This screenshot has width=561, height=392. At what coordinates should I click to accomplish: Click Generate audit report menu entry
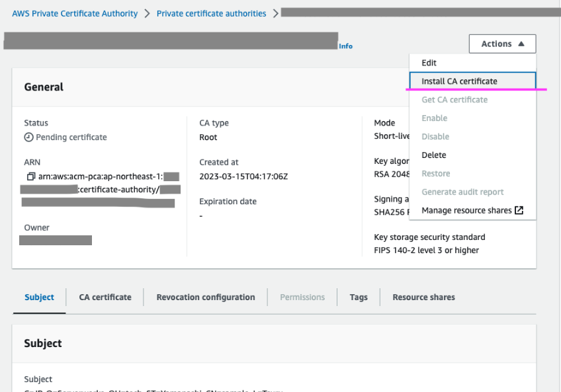(472, 192)
